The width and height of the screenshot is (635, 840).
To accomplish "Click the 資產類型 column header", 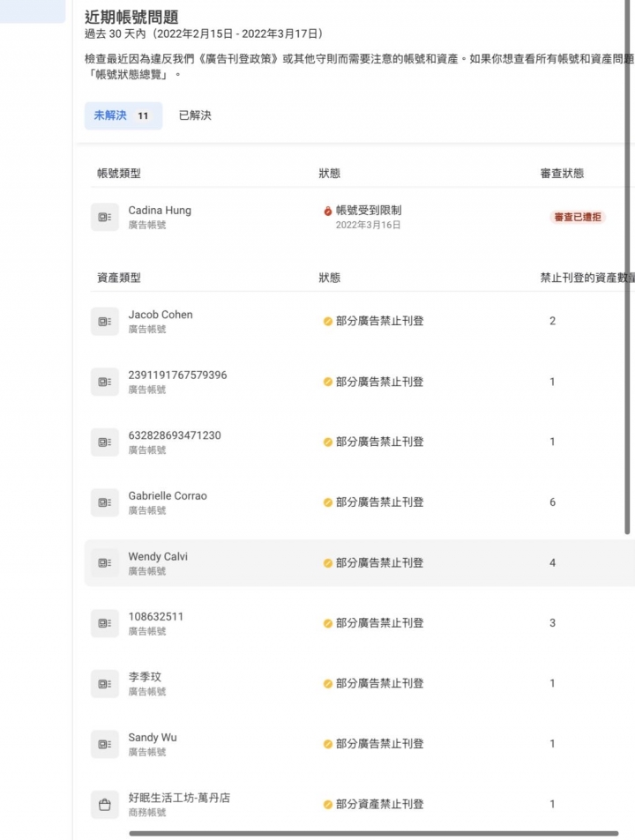I will [x=119, y=278].
